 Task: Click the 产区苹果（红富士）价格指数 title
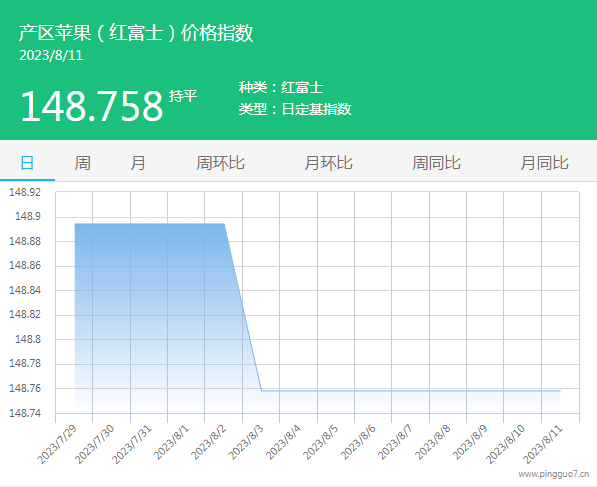pos(136,32)
